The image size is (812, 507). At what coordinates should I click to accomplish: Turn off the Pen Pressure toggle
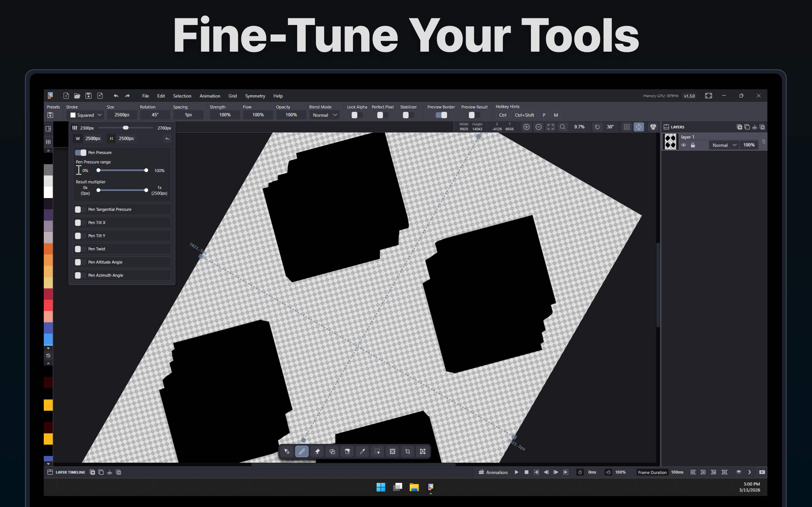81,152
